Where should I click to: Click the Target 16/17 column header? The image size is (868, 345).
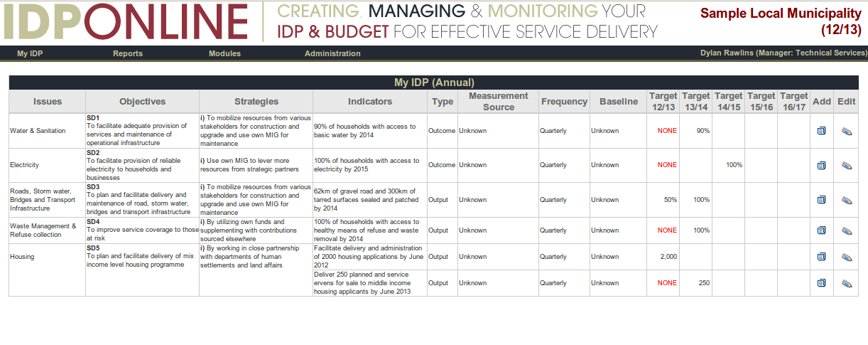(793, 102)
